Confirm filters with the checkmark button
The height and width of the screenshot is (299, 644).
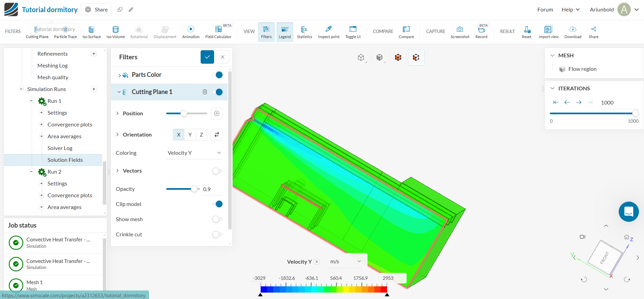point(207,57)
